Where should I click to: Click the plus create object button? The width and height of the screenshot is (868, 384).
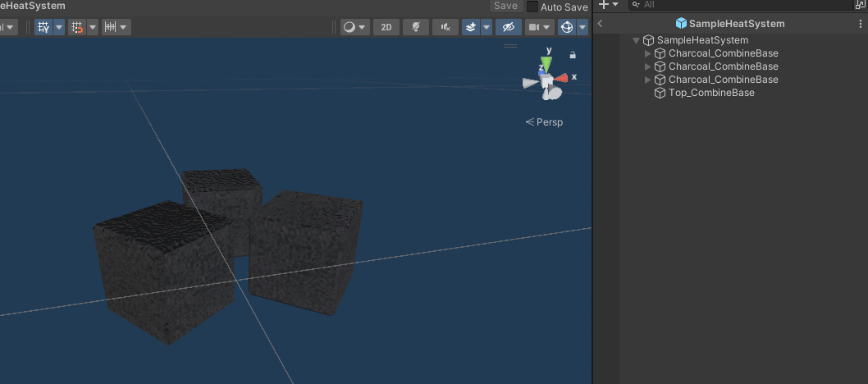click(604, 4)
